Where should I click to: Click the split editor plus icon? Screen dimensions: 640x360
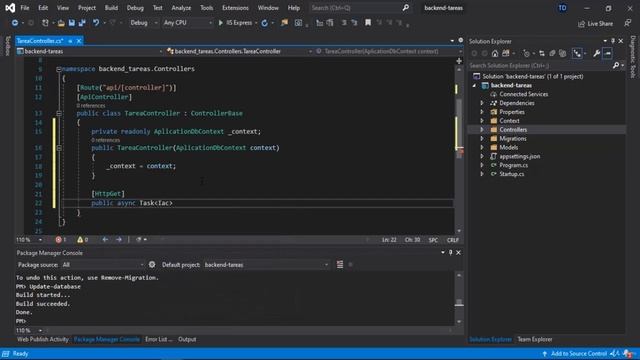point(459,61)
